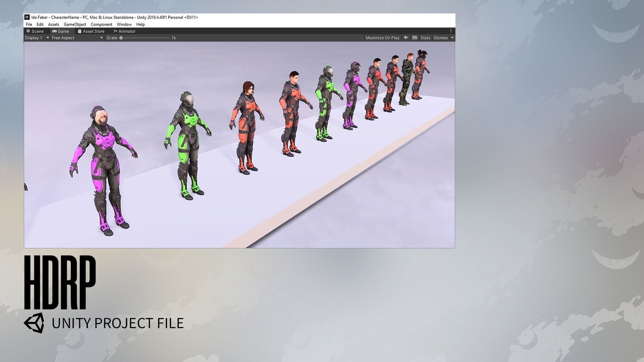Toggle Gizmos in Game view
Viewport: 644px width, 362px height.
click(440, 38)
